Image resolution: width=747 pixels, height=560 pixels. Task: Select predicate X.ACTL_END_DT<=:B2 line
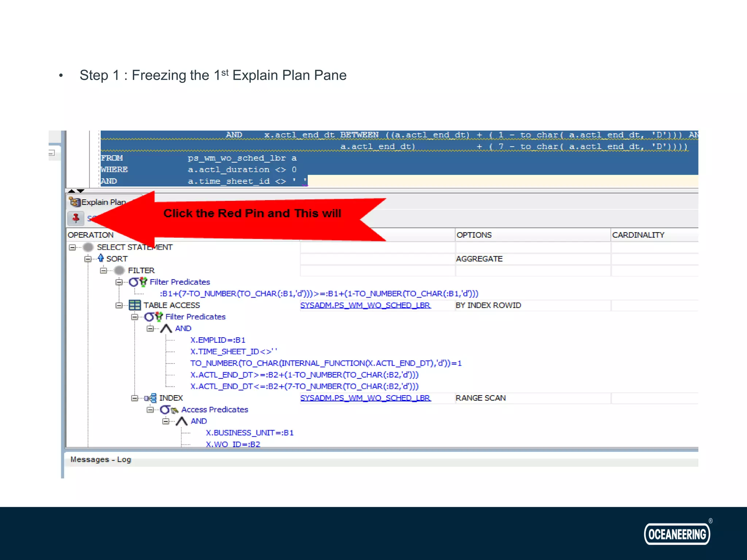304,386
